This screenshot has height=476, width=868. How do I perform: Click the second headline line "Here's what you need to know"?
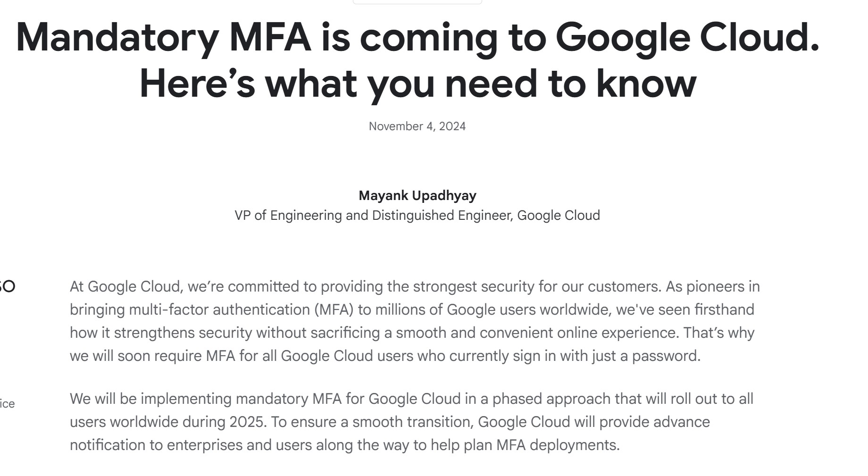pos(417,84)
